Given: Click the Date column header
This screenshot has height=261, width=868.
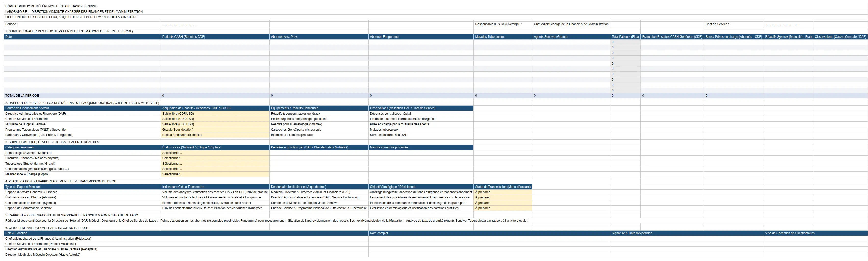Looking at the screenshot, I should coord(82,37).
